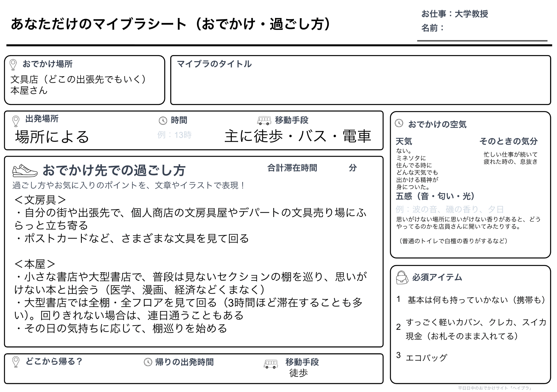Click the エコバッグ item entry

coord(426,357)
